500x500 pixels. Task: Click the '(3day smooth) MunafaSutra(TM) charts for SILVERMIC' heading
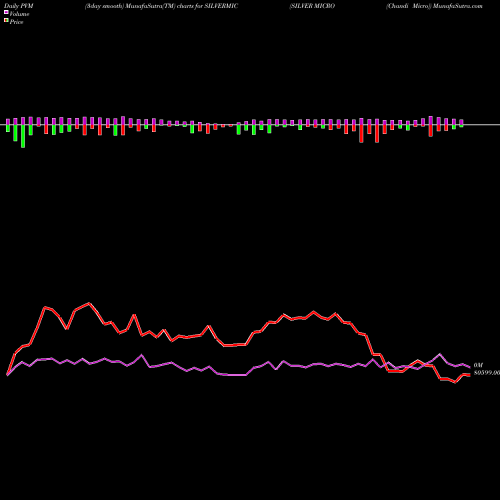[x=161, y=6]
